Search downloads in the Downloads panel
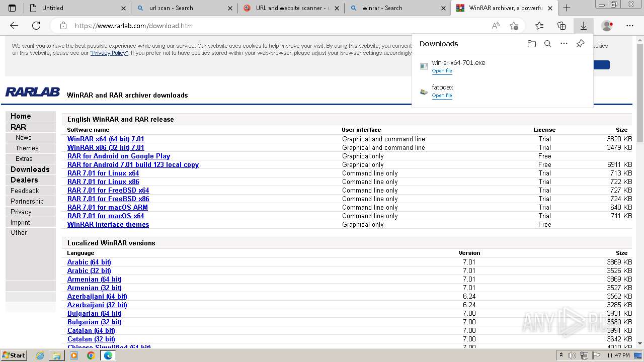The height and width of the screenshot is (362, 644). click(548, 44)
